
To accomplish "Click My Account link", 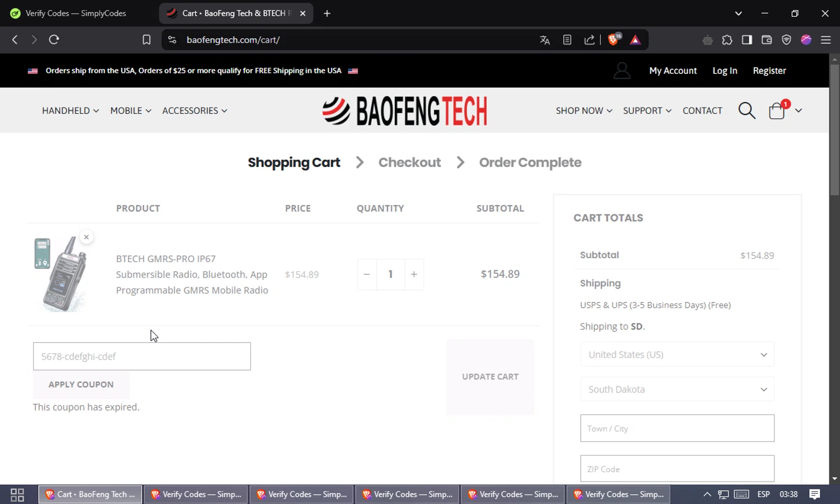I will pos(673,71).
